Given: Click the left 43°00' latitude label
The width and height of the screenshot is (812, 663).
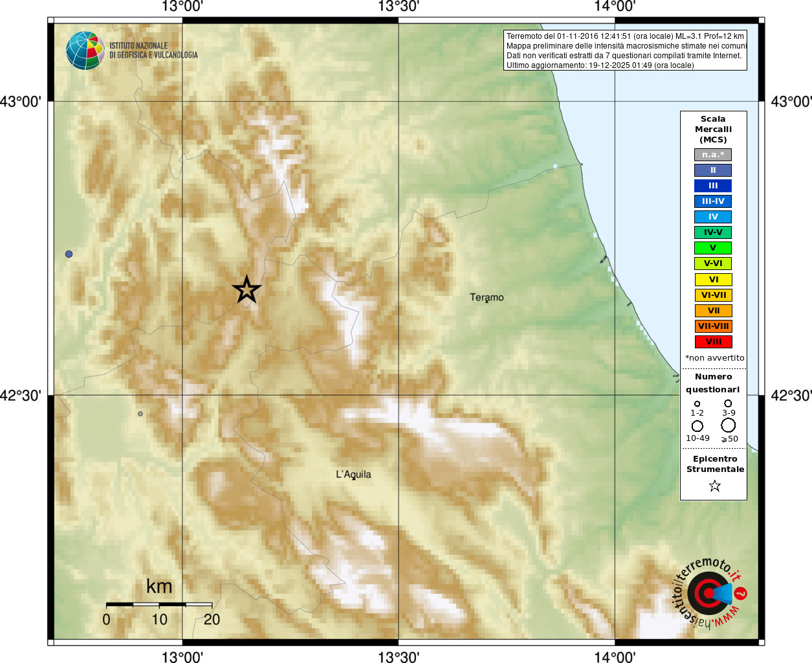Looking at the screenshot, I should click(x=21, y=101).
